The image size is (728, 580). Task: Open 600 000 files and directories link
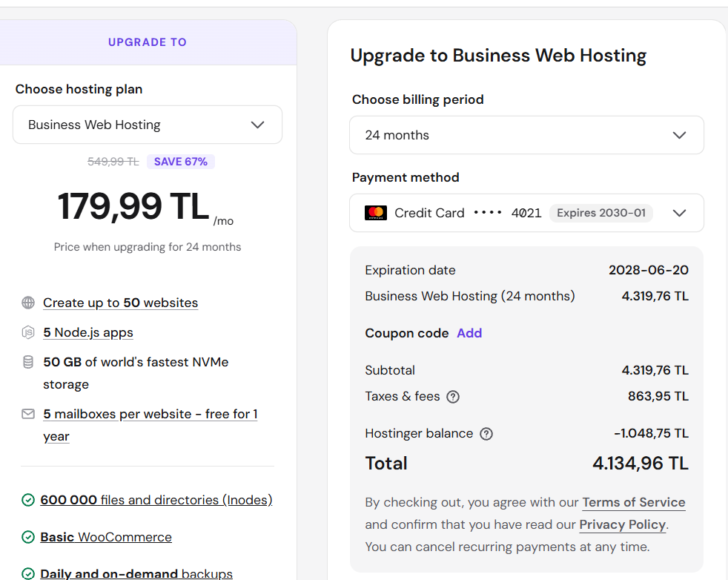pyautogui.click(x=156, y=500)
